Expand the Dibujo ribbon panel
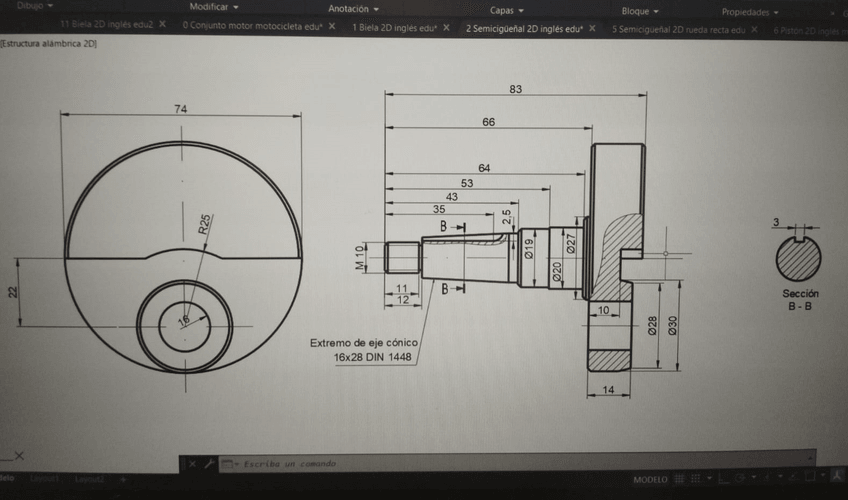 click(x=34, y=5)
